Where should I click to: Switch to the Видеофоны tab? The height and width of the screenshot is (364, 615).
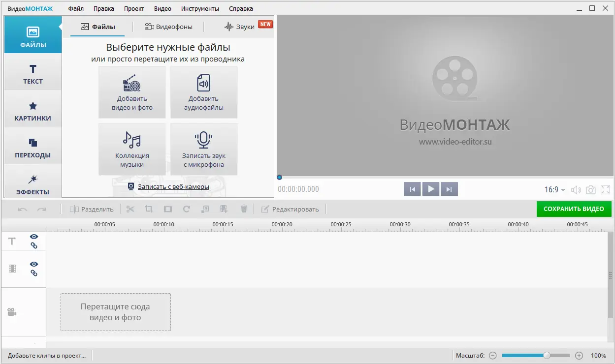tap(168, 27)
